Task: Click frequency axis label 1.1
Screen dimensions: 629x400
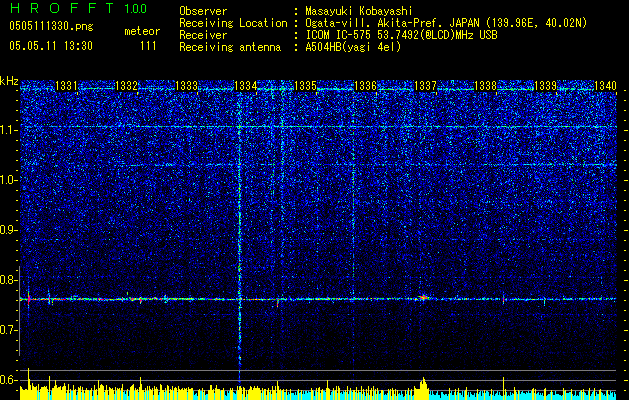Action: (x=8, y=130)
